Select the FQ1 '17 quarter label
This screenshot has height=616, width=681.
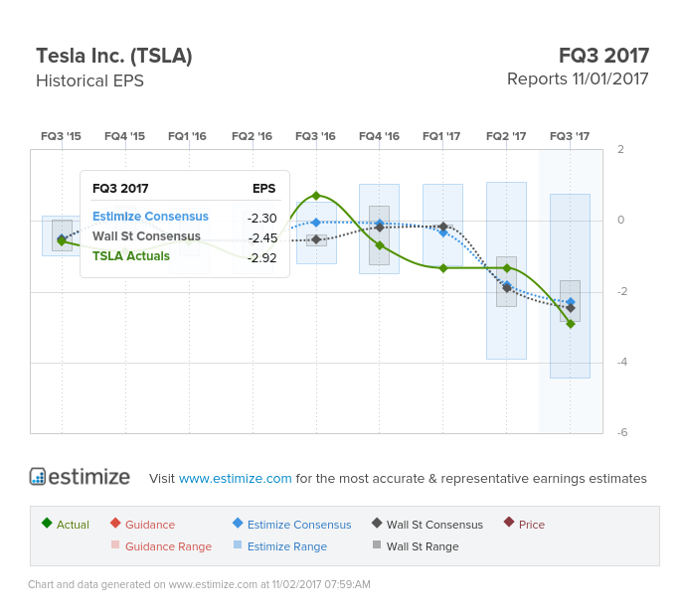tap(442, 136)
